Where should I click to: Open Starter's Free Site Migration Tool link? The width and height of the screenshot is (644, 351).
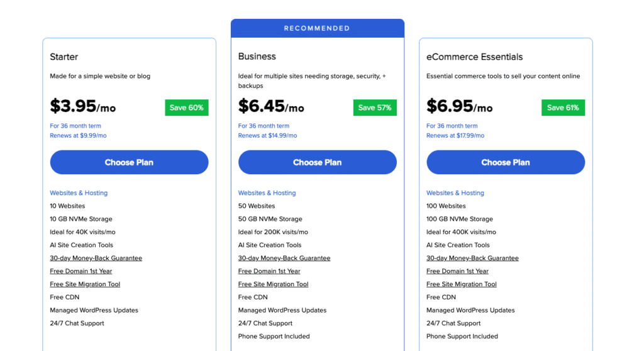(85, 284)
